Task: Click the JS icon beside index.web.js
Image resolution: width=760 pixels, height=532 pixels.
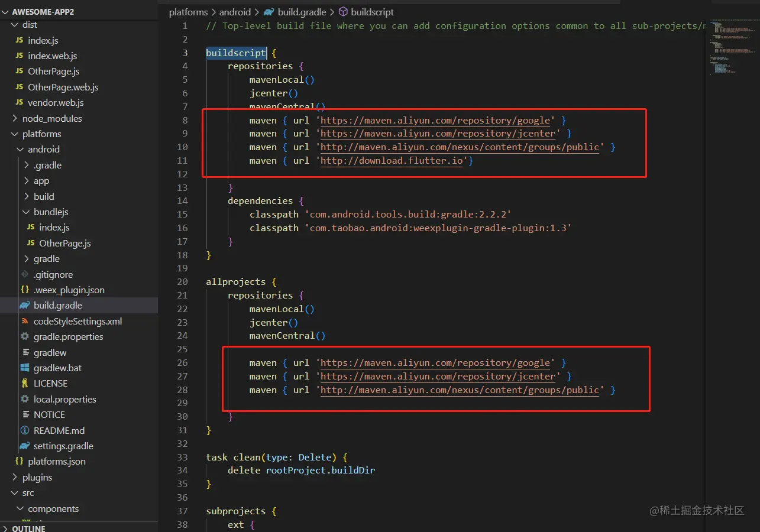Action: (19, 56)
